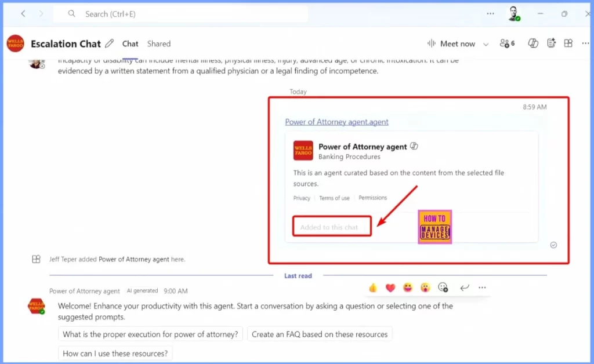Reply to the agent message arrow
Screen dimensions: 594x364
pyautogui.click(x=465, y=288)
